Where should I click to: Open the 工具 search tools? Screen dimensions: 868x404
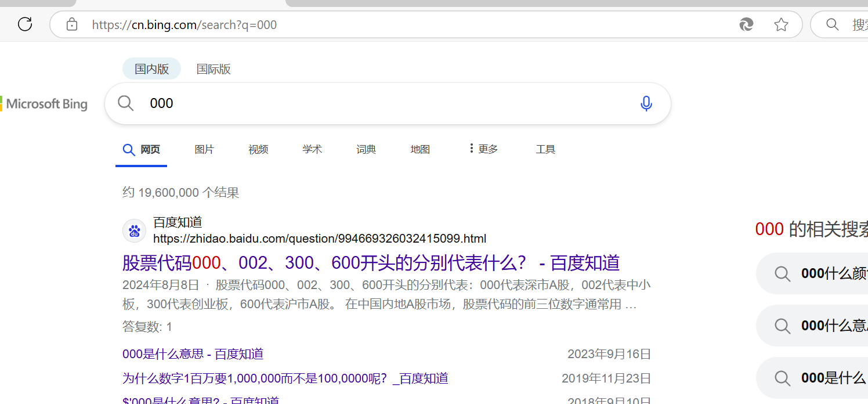click(x=545, y=149)
